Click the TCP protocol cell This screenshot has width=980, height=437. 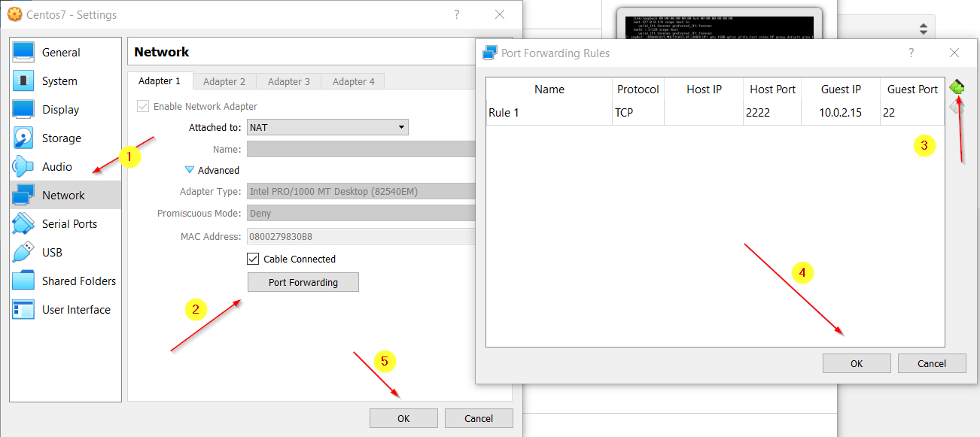pos(638,113)
